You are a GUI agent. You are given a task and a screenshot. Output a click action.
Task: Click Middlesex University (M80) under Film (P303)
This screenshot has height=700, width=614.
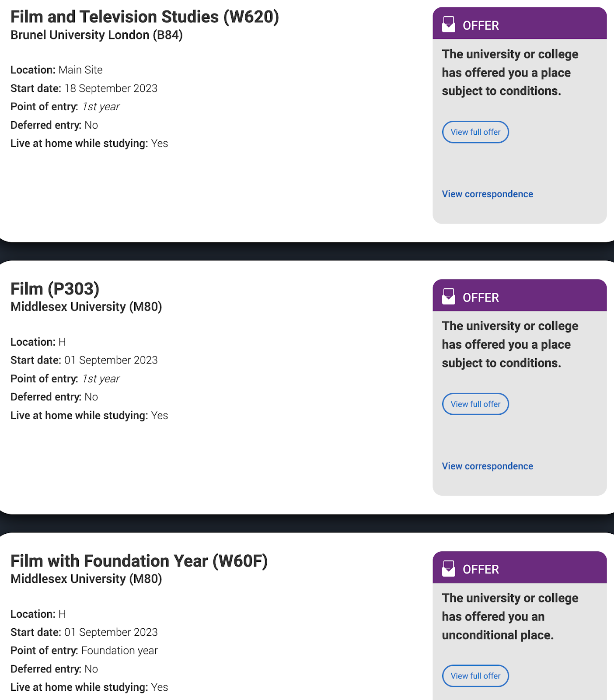86,307
